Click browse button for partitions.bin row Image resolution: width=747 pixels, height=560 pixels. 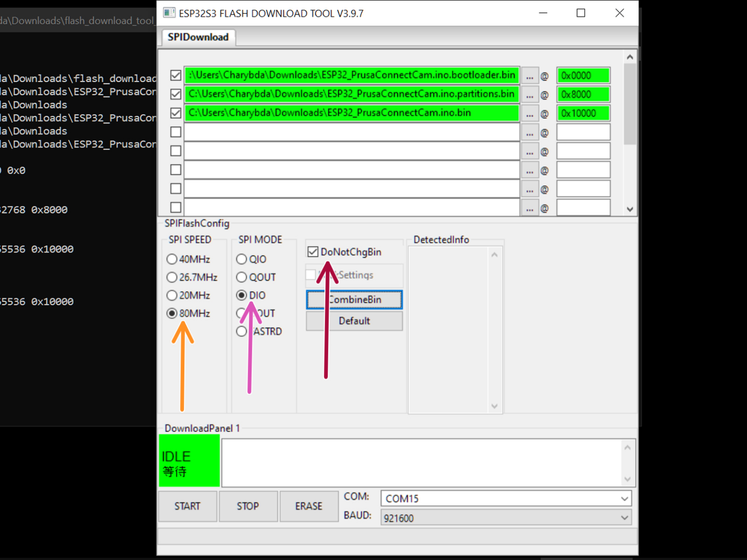point(530,94)
